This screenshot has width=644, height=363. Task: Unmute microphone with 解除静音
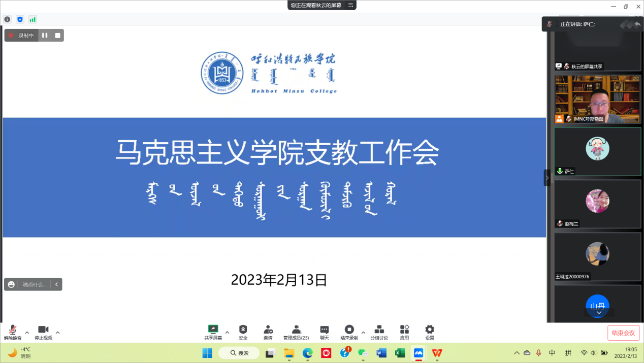coord(13,331)
